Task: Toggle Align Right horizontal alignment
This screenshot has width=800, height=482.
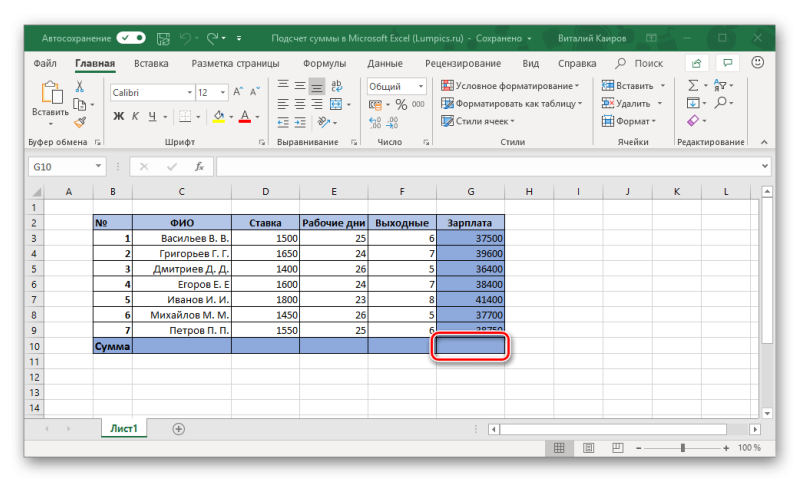Action: pyautogui.click(x=317, y=104)
